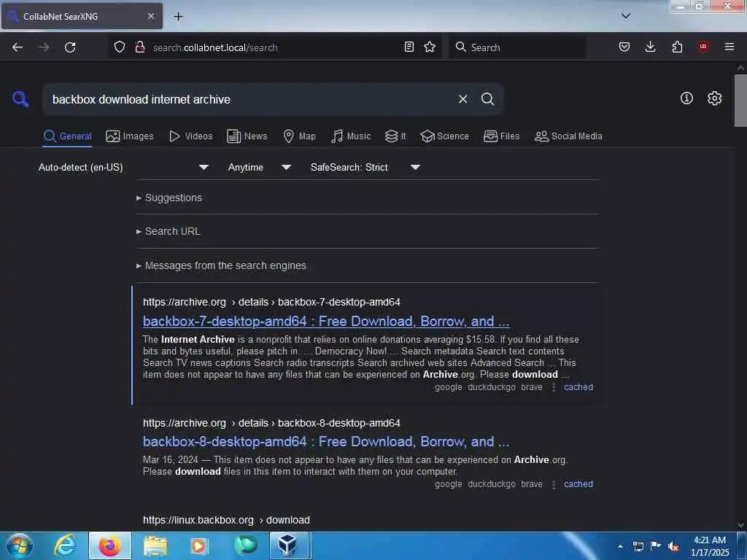Switch to the Music category tab
The height and width of the screenshot is (560, 747).
coord(351,136)
